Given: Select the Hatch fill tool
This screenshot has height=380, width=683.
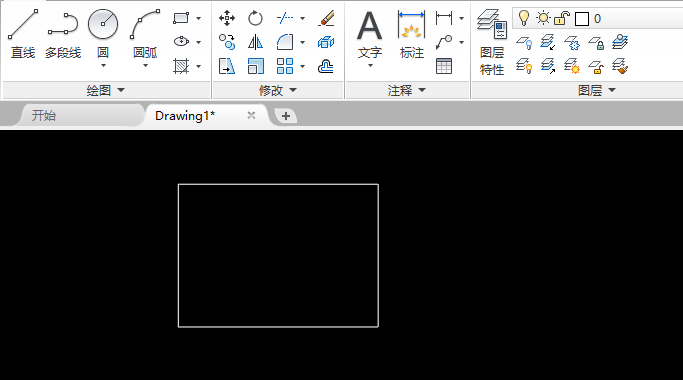Looking at the screenshot, I should [181, 66].
